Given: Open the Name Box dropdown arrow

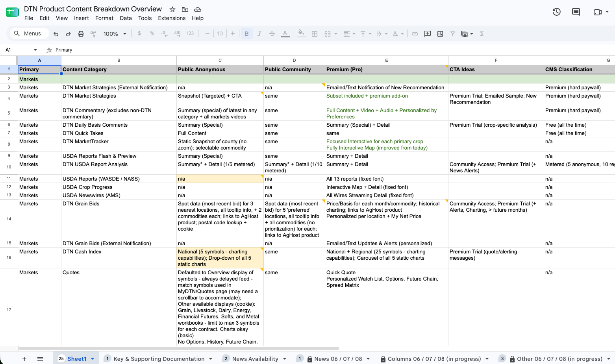Looking at the screenshot, I should pyautogui.click(x=35, y=50).
